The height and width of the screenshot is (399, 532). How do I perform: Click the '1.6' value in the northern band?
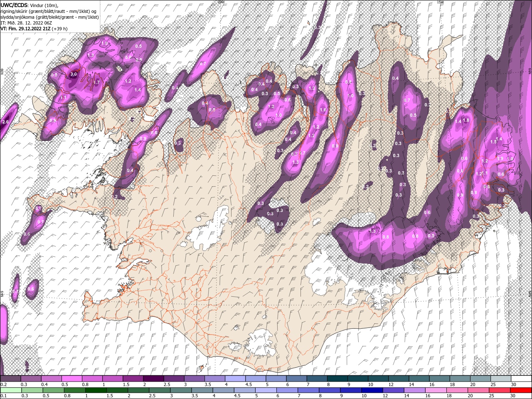tap(323, 110)
